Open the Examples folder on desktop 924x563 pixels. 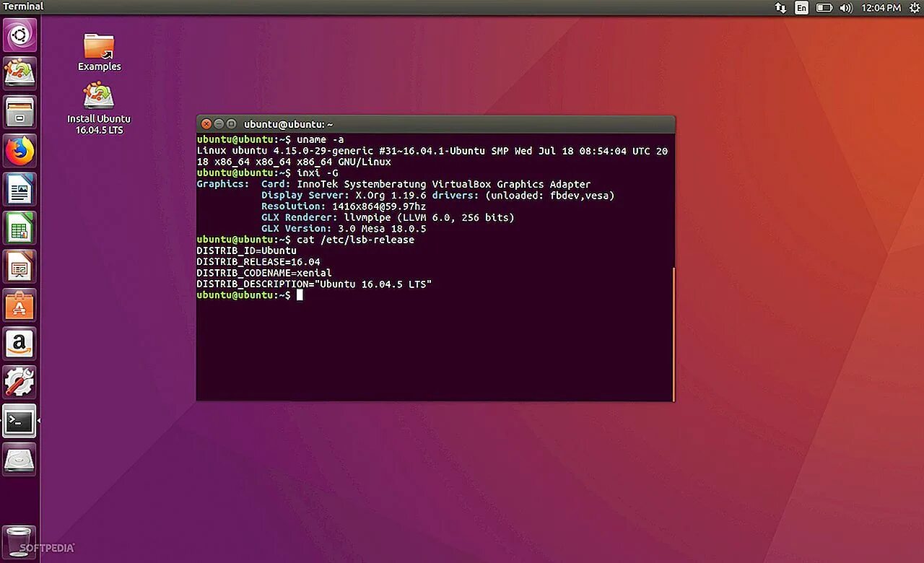pos(99,52)
